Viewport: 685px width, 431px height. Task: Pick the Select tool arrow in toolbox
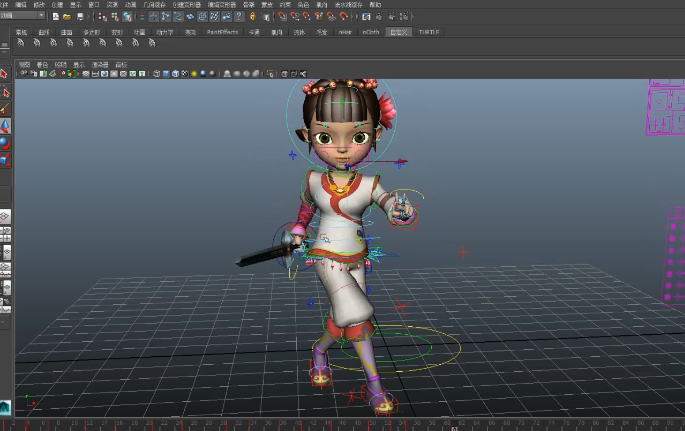coord(5,73)
